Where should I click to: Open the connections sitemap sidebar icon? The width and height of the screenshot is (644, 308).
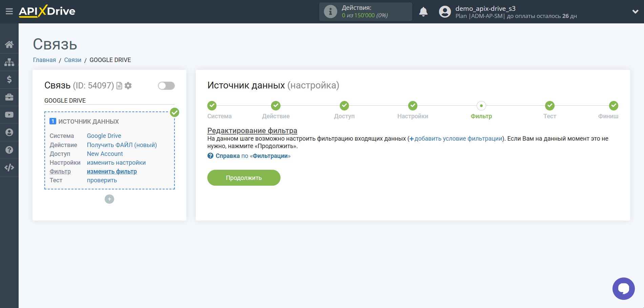[9, 62]
